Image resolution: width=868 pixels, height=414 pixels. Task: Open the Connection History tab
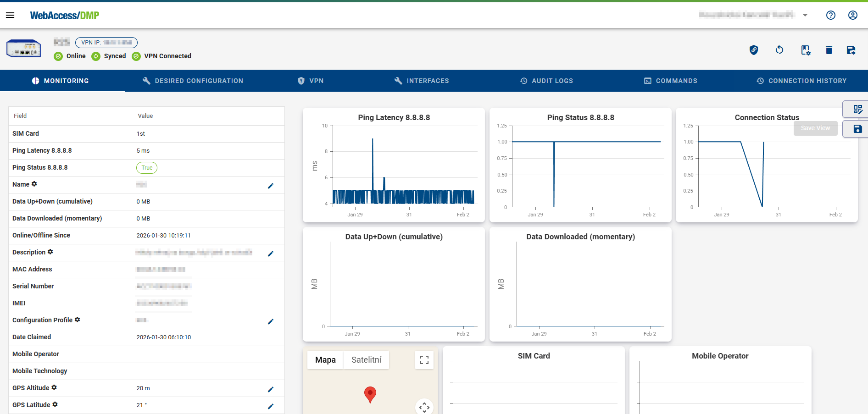point(801,81)
